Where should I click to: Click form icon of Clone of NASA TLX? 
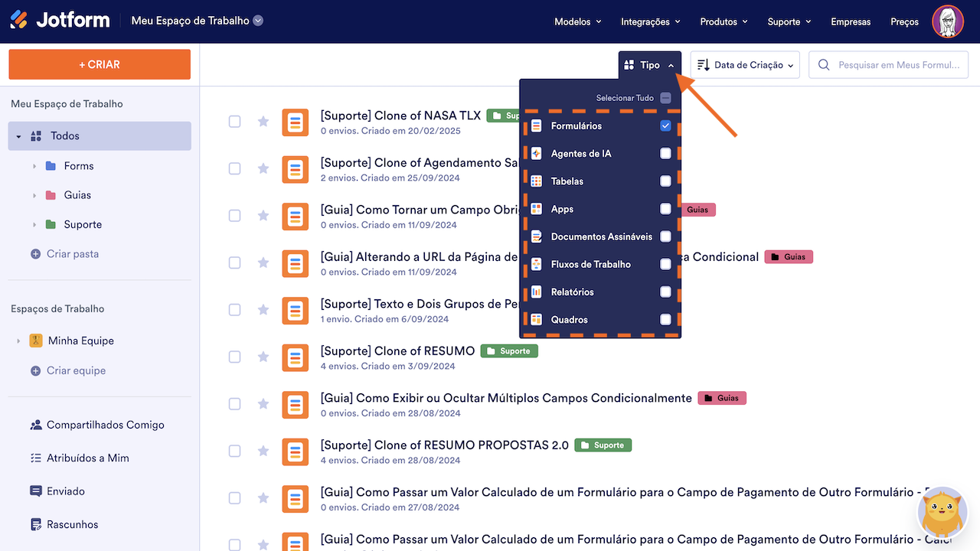coord(296,122)
